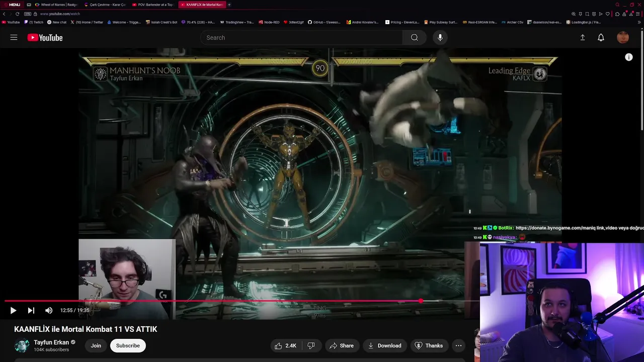This screenshot has width=644, height=362.
Task: Take a snapshot with the capture icon
Action: pyautogui.click(x=587, y=14)
